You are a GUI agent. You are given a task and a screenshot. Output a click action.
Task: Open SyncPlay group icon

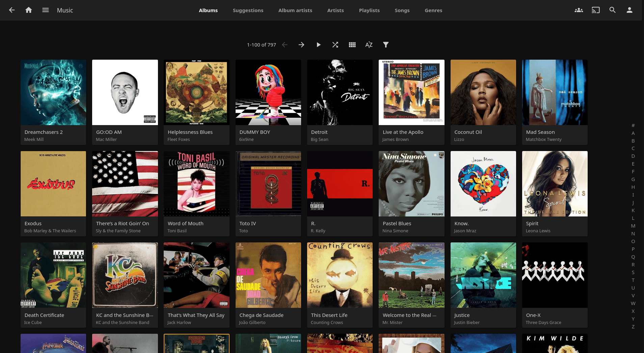[x=579, y=10]
